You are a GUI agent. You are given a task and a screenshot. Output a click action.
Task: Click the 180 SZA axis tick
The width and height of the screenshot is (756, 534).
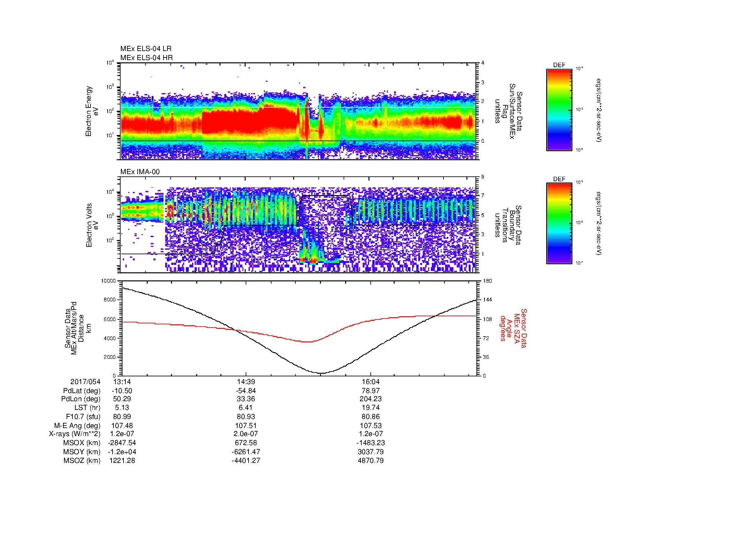(488, 281)
